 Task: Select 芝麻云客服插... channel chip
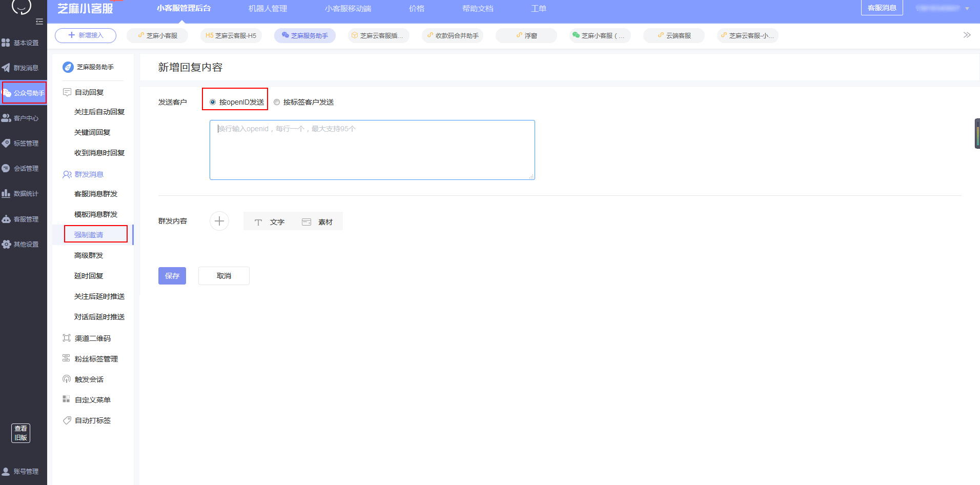[x=379, y=35]
